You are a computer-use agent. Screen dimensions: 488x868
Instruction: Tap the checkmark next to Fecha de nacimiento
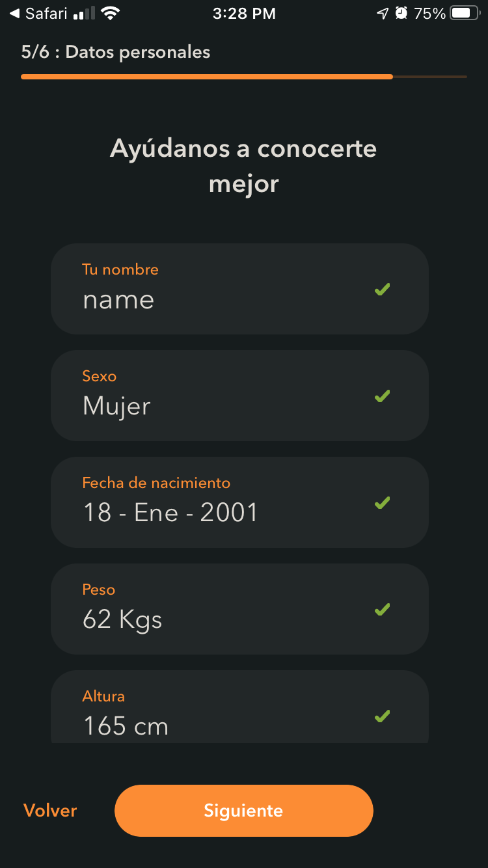383,502
